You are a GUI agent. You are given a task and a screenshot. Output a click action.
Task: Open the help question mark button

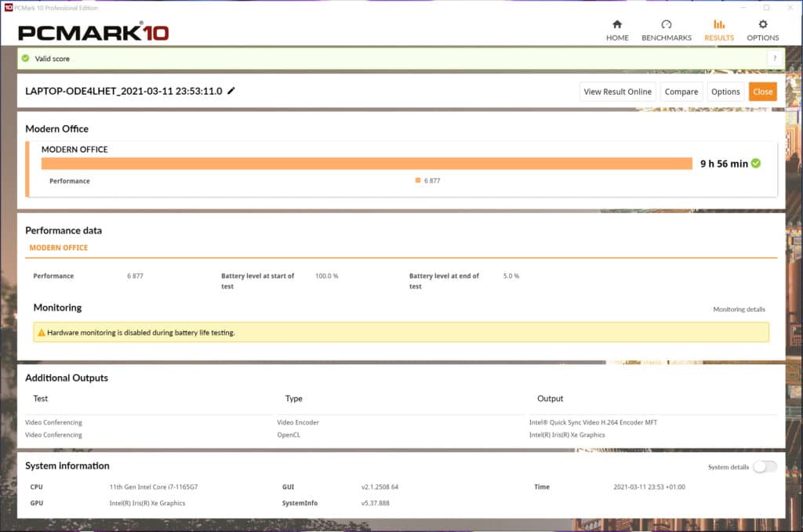pyautogui.click(x=775, y=58)
